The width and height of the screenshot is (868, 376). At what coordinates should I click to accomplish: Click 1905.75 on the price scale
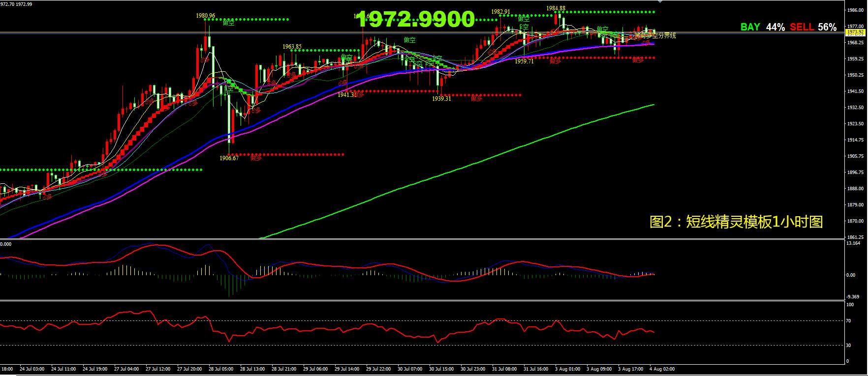(856, 156)
